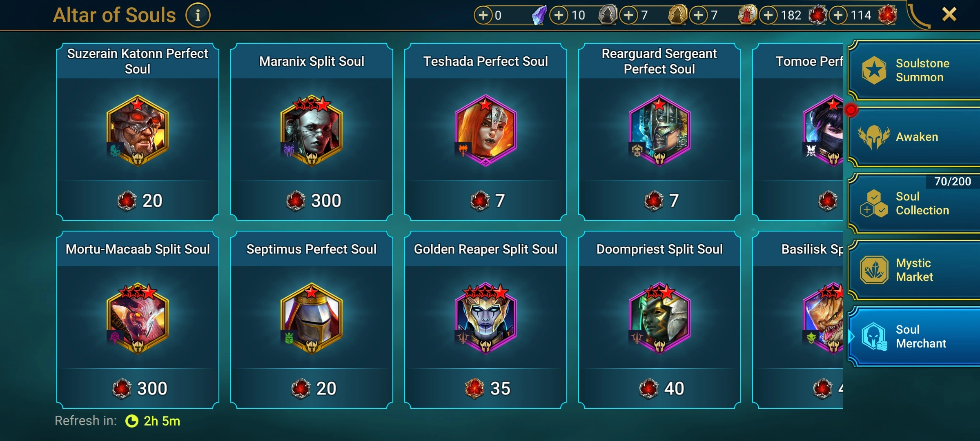Buy Rearguard Sergeant Perfect Soul for 7
This screenshot has height=441, width=980.
659,200
